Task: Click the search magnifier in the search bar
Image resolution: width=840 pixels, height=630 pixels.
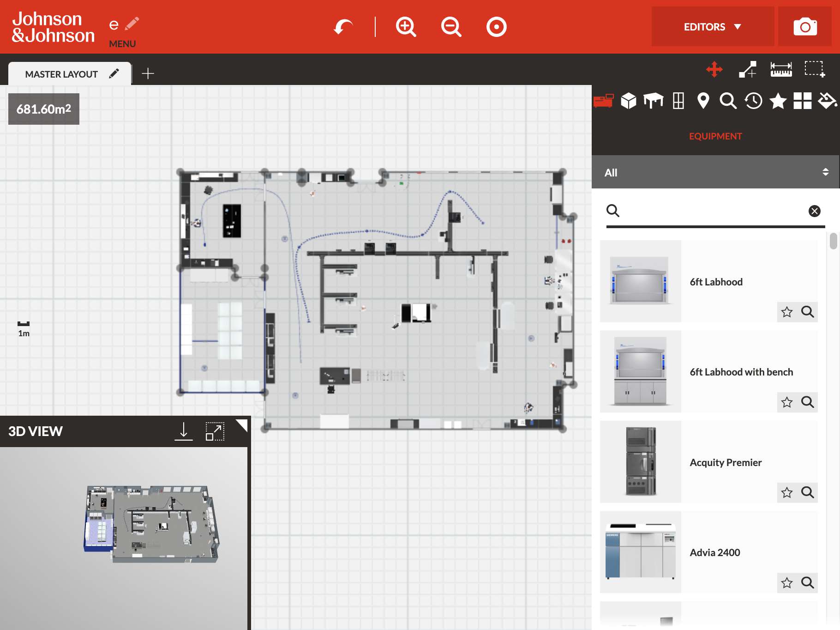Action: tap(613, 211)
